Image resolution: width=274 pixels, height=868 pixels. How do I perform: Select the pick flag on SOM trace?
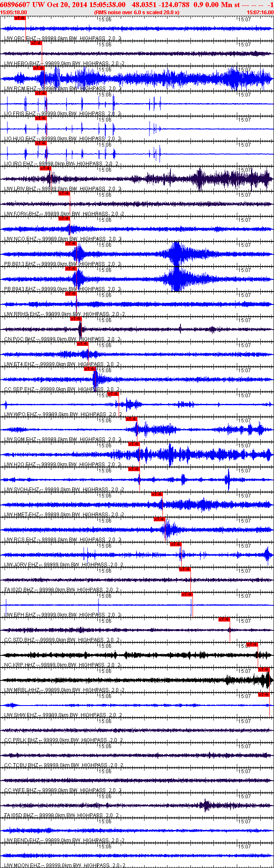(x=132, y=419)
